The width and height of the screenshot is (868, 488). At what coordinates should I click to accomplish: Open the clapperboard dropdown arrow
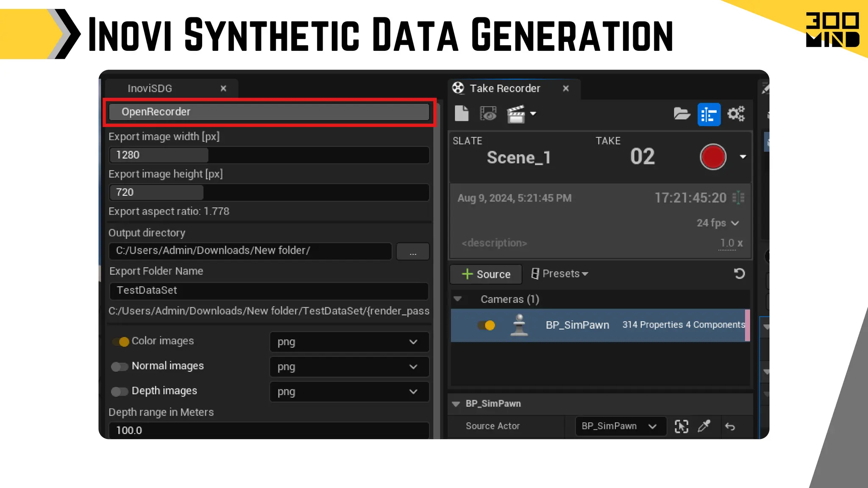tap(533, 114)
